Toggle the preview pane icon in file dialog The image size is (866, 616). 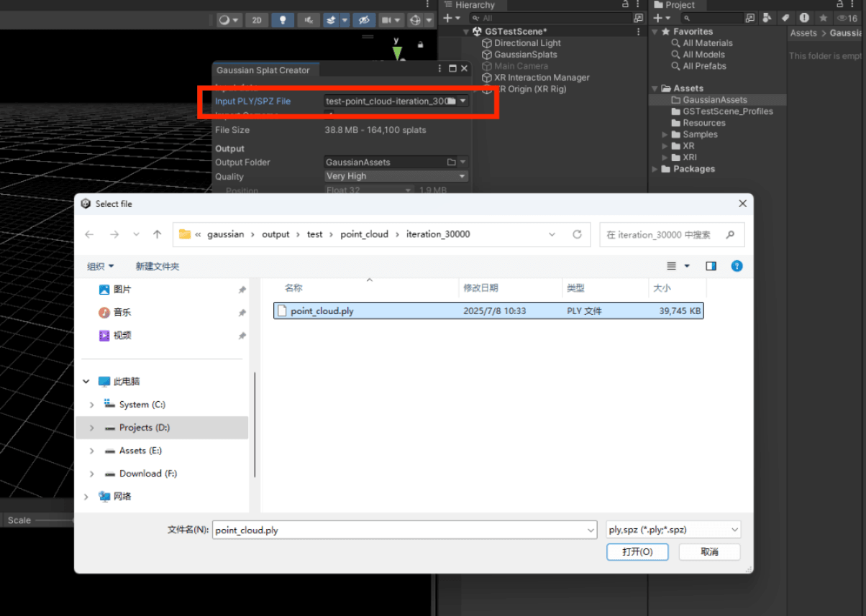click(711, 266)
